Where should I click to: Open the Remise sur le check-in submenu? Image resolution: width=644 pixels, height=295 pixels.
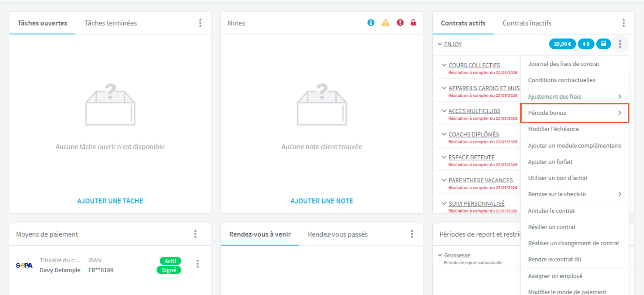click(574, 194)
